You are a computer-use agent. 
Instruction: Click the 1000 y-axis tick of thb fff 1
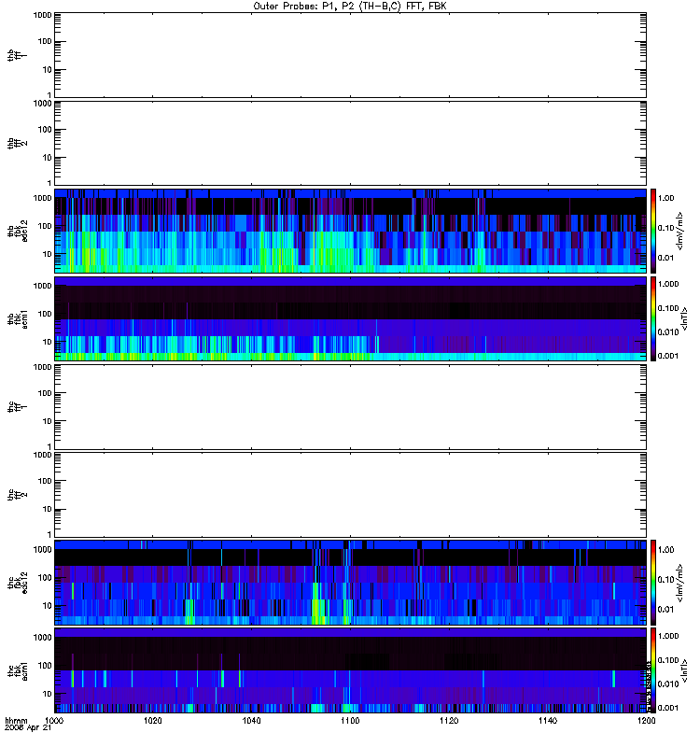point(42,15)
